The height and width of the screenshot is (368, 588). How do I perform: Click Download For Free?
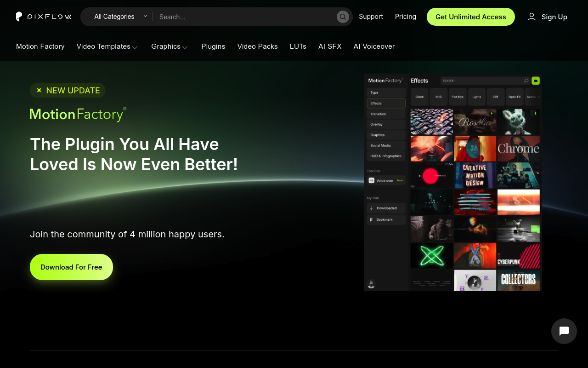[71, 267]
